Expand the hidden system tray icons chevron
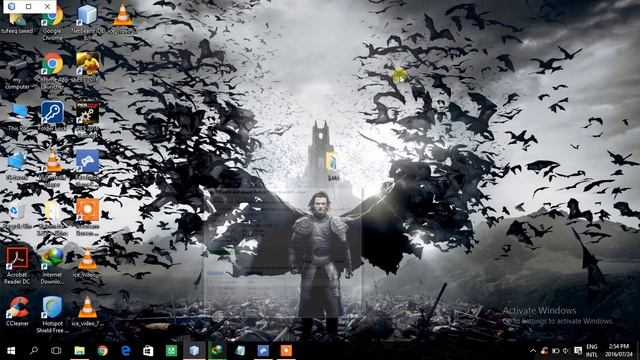Viewport: 640px width, 360px height. [533, 351]
